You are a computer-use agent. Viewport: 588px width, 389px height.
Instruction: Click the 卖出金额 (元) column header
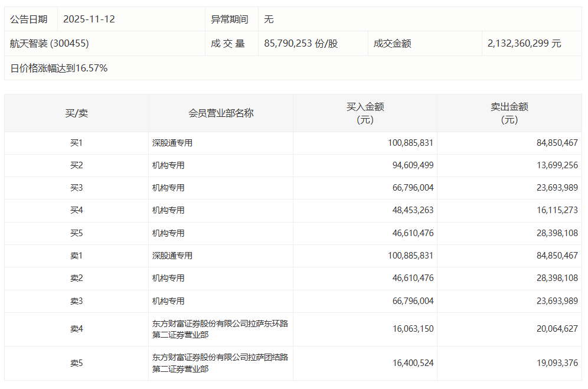[x=509, y=113]
